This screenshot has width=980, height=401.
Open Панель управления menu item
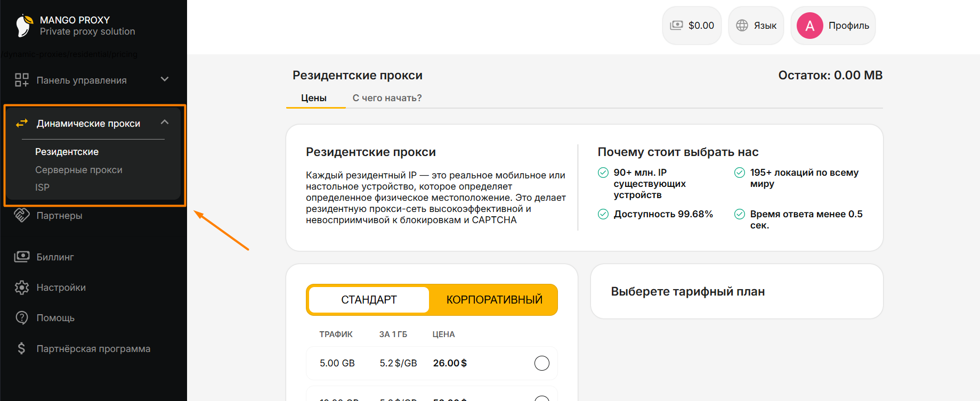pyautogui.click(x=82, y=80)
